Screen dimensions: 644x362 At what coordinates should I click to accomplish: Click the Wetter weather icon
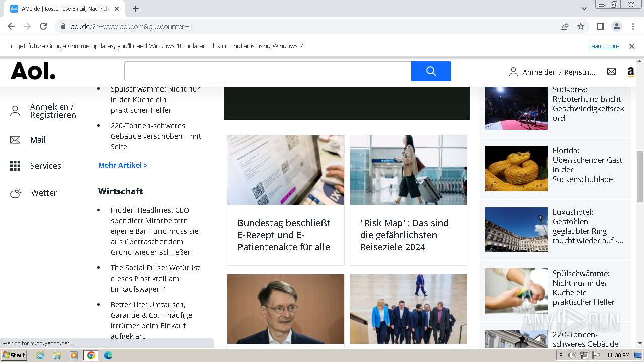(x=16, y=193)
